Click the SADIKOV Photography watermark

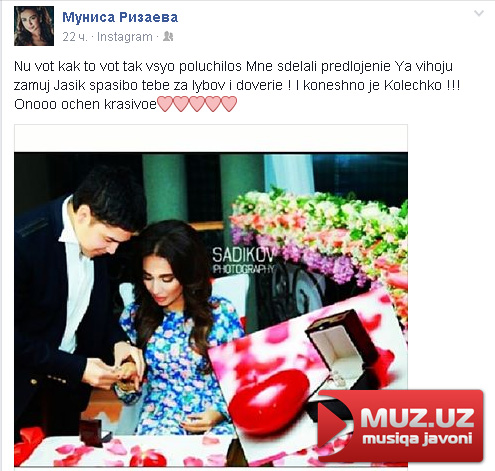point(244,260)
